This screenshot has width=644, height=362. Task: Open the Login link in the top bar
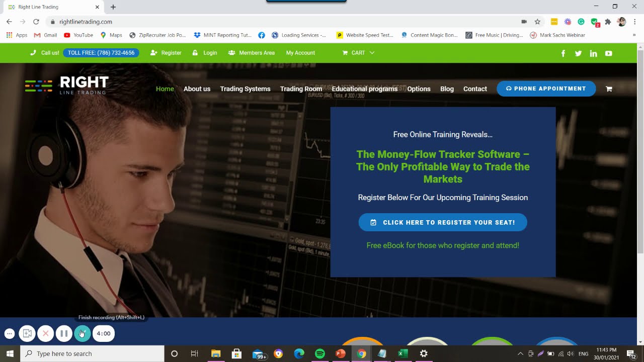(205, 53)
